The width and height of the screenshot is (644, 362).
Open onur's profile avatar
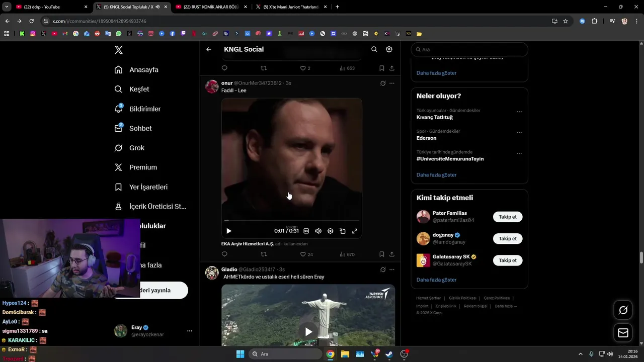tap(212, 86)
